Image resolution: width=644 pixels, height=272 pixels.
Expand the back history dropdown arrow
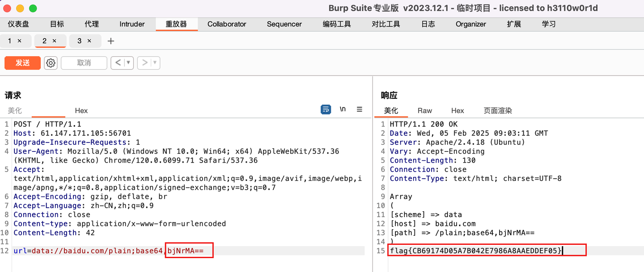128,63
